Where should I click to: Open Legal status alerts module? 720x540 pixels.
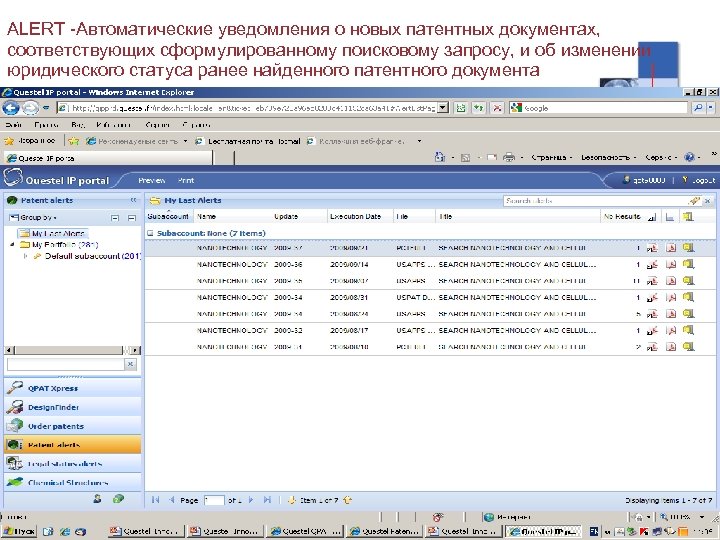[x=72, y=464]
